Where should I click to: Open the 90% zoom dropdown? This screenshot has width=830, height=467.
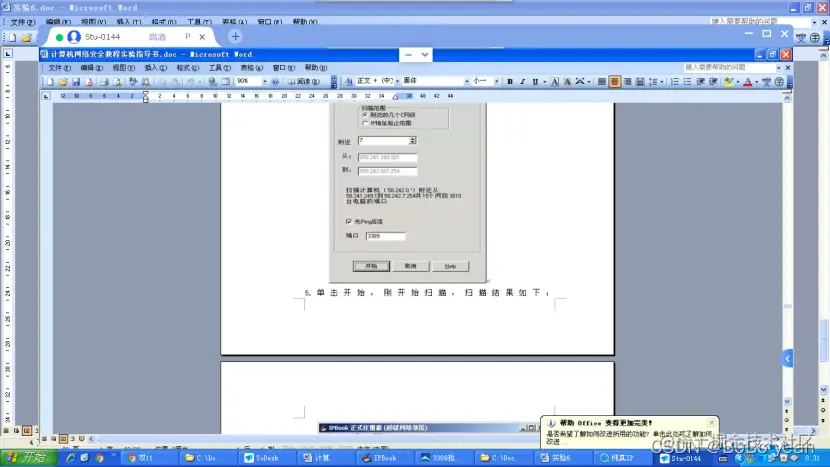click(x=265, y=82)
